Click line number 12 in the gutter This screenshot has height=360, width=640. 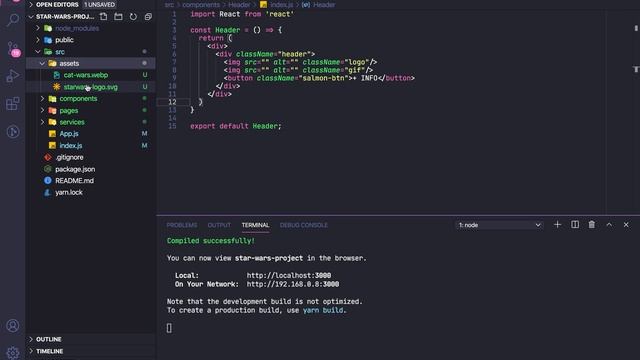click(172, 102)
